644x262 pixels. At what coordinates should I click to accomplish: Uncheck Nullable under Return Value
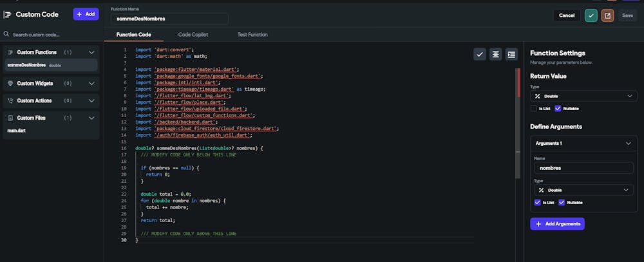[558, 109]
